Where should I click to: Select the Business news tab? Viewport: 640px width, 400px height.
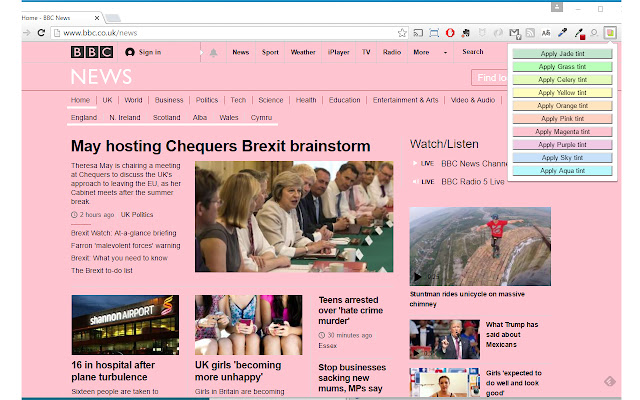pos(169,100)
